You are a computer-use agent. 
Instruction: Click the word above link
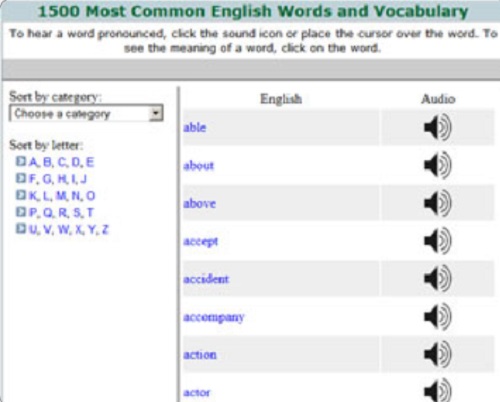click(199, 203)
